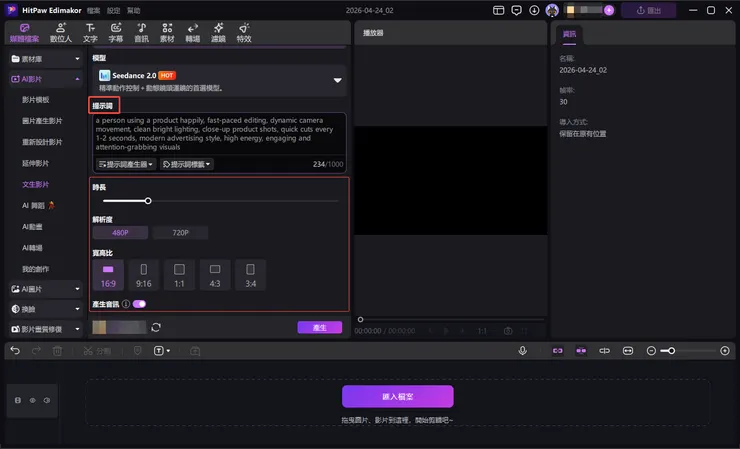Viewport: 740px width, 449px height.
Task: Open AI 舞蹈 in the sidebar
Action: point(38,205)
